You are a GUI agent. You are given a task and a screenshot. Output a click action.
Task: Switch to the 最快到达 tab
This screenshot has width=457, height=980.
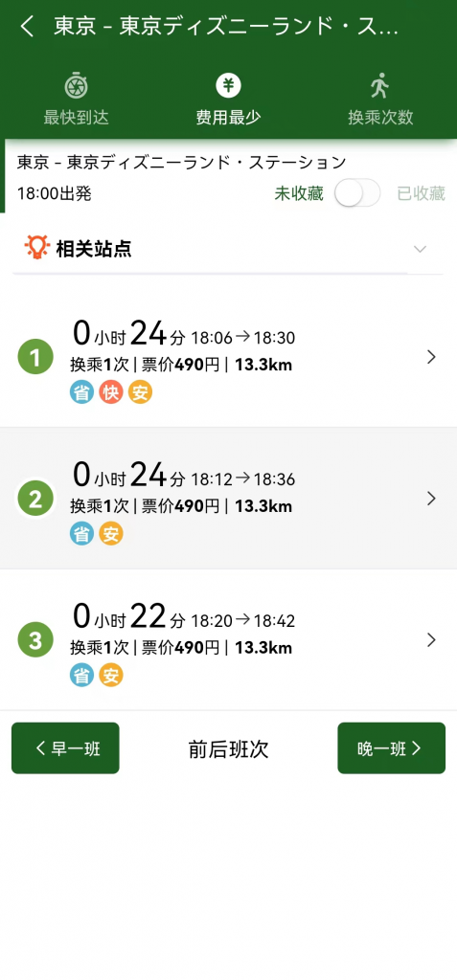pyautogui.click(x=76, y=100)
